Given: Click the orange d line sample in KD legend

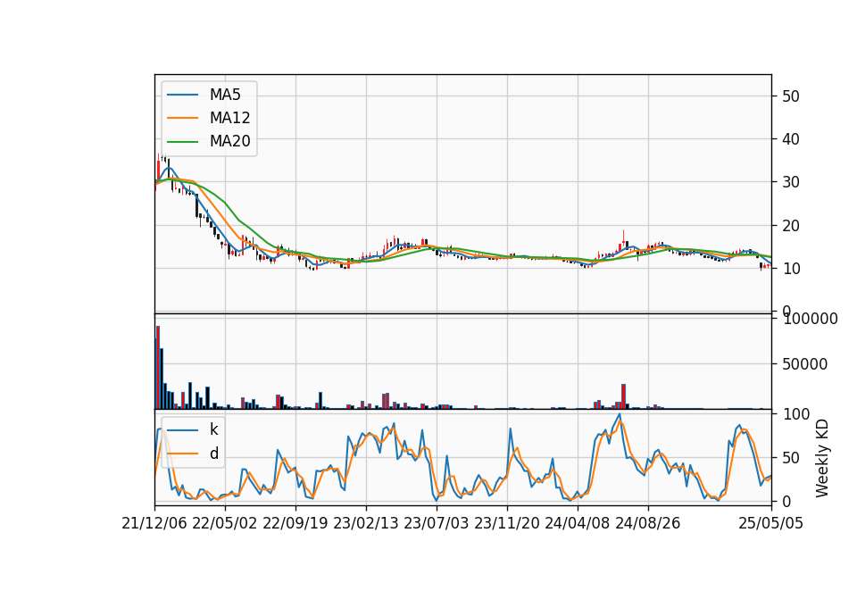Looking at the screenshot, I should coord(182,454).
